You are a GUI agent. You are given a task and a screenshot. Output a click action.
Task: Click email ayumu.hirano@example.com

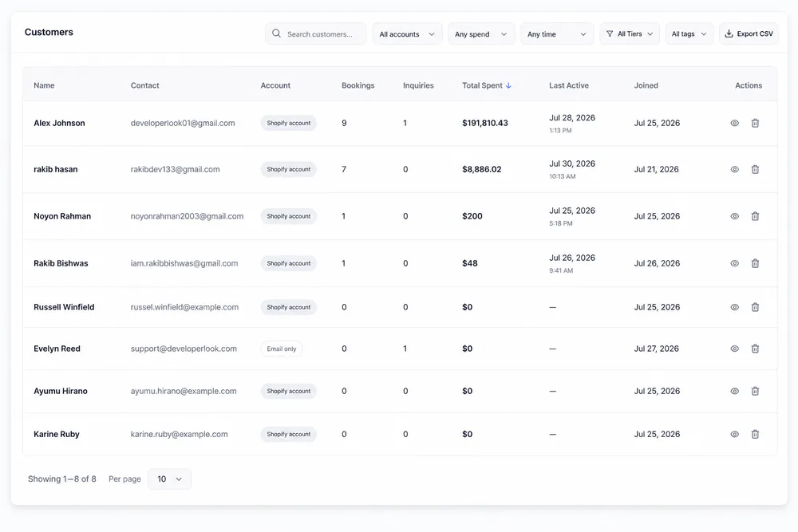click(x=184, y=391)
